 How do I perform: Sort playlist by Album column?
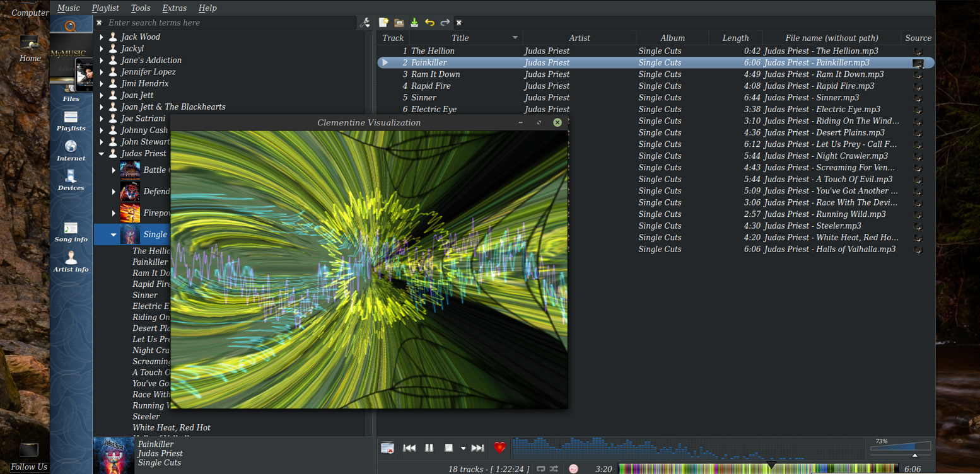click(672, 38)
